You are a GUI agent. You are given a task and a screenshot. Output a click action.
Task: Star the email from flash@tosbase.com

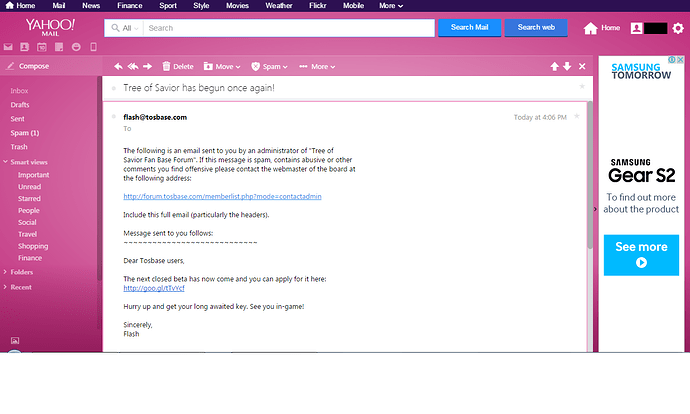[576, 116]
